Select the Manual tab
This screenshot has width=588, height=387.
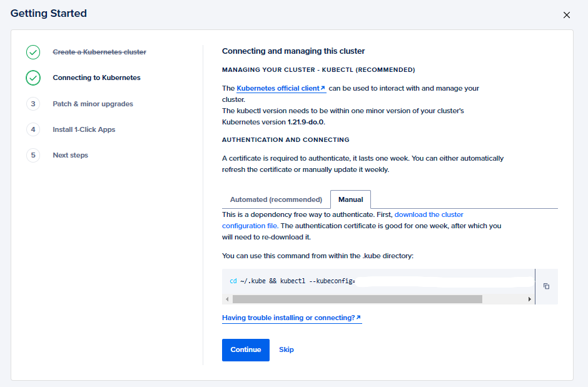click(x=350, y=199)
